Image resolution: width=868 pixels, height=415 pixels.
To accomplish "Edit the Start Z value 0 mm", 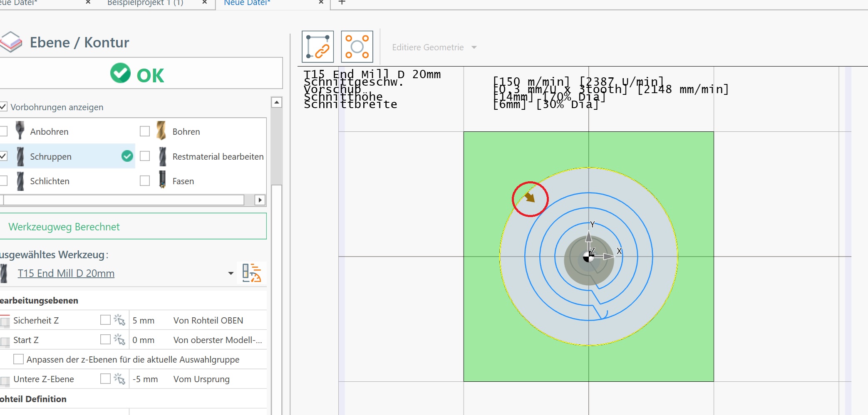I will click(144, 340).
